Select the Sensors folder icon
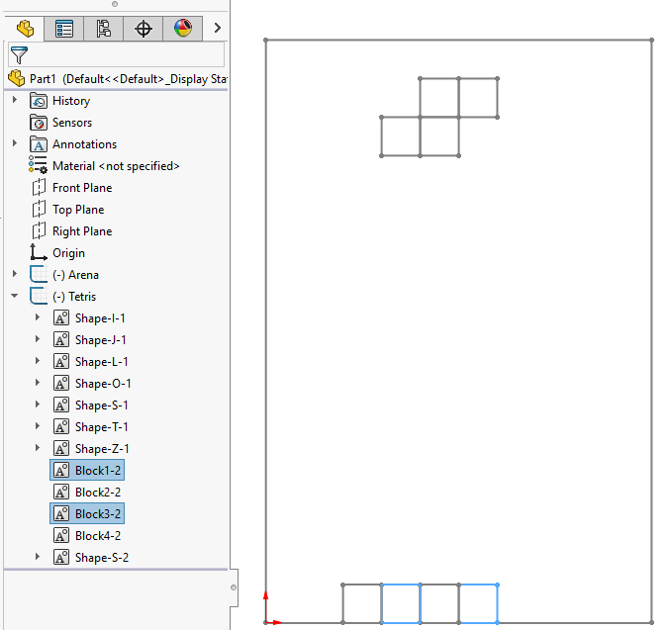 click(x=39, y=123)
